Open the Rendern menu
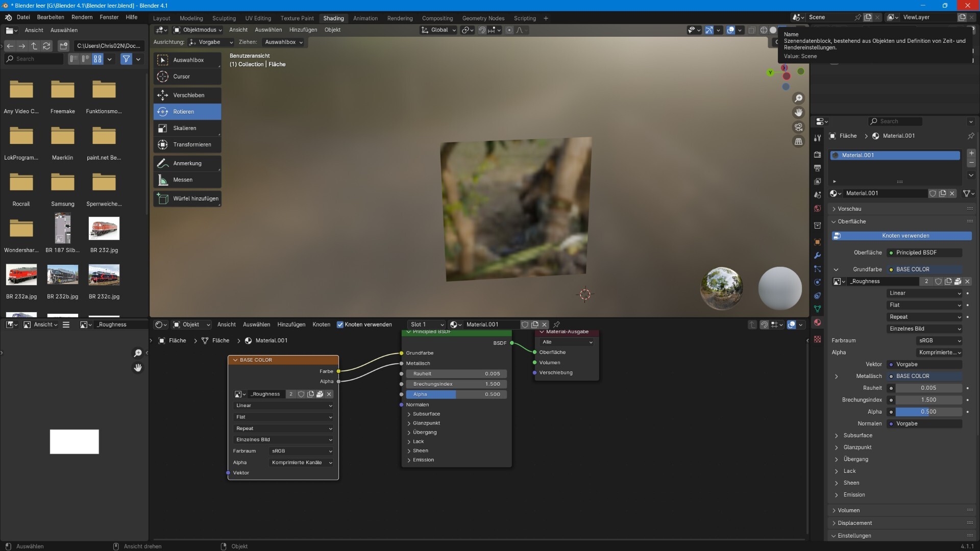 tap(82, 17)
